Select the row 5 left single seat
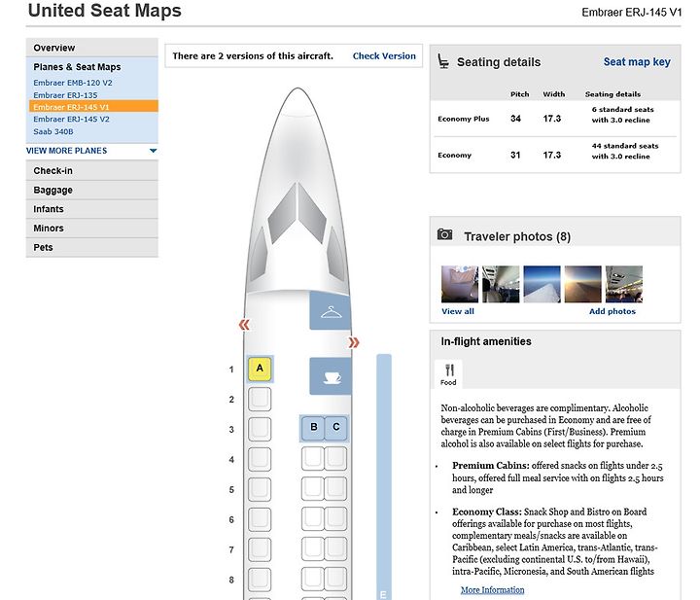The image size is (700, 600). 260,489
